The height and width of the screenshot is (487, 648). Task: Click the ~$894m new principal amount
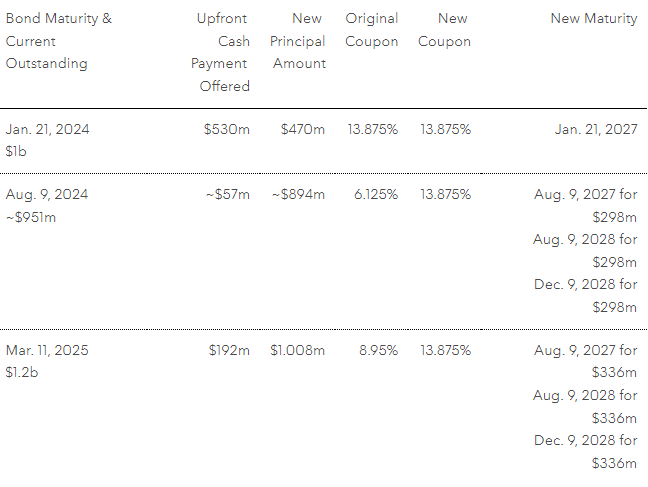pyautogui.click(x=298, y=195)
